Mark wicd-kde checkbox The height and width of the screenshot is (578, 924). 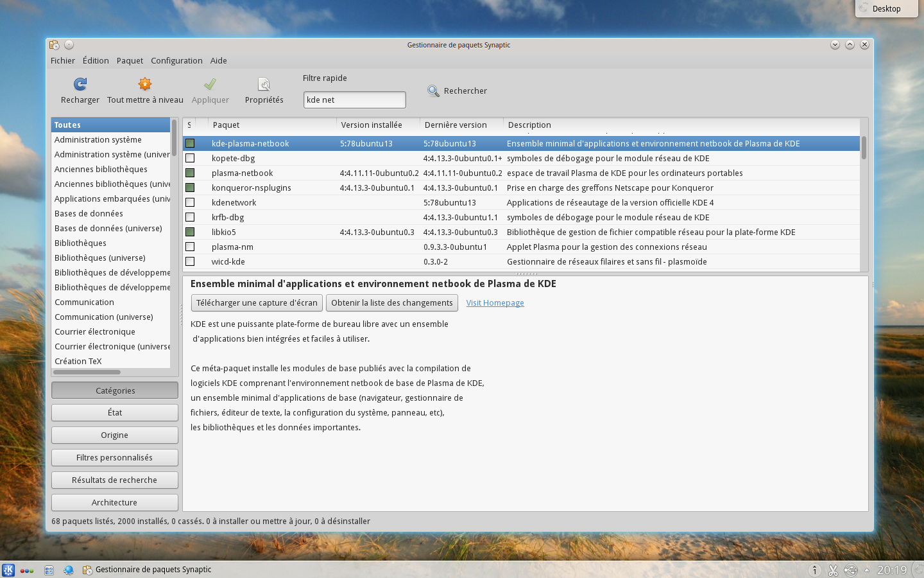(190, 261)
